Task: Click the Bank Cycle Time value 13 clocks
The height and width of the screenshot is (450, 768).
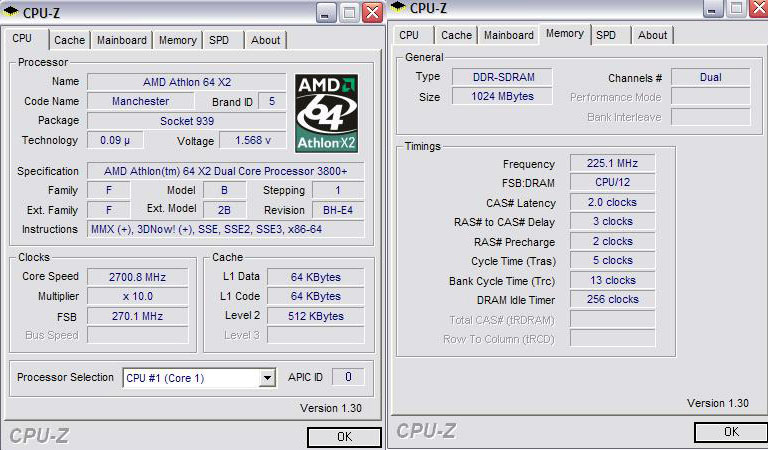Action: 613,280
